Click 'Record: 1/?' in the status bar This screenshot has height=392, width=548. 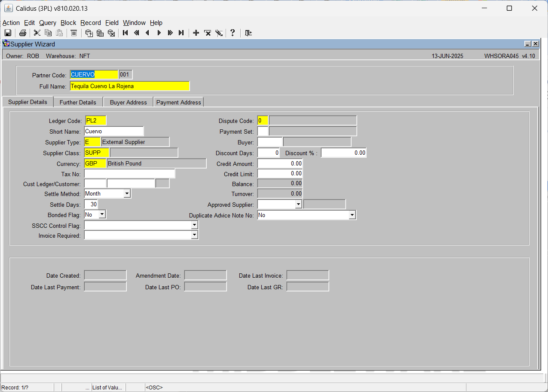tap(15, 387)
